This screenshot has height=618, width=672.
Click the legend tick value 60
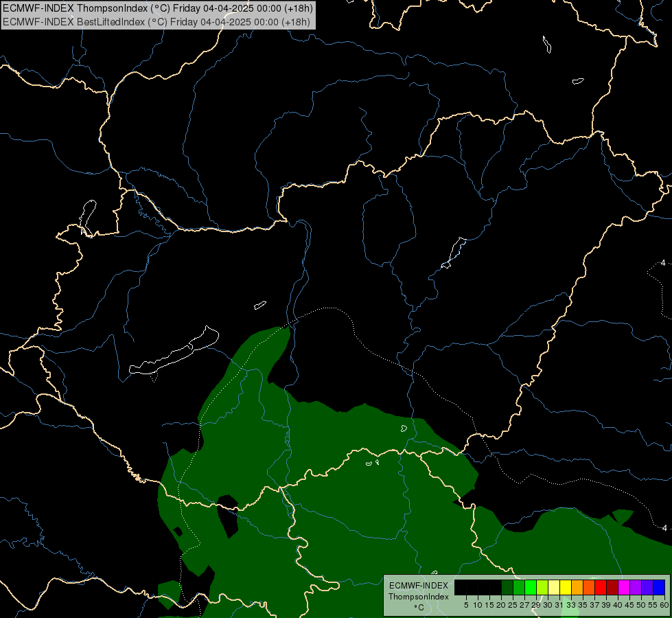pyautogui.click(x=664, y=605)
